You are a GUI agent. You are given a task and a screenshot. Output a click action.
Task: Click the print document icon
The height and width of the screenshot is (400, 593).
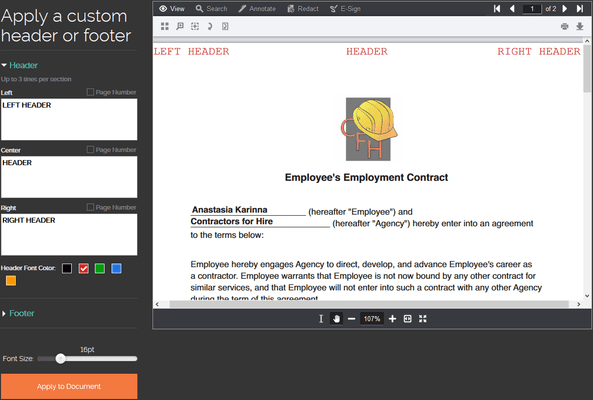[564, 26]
